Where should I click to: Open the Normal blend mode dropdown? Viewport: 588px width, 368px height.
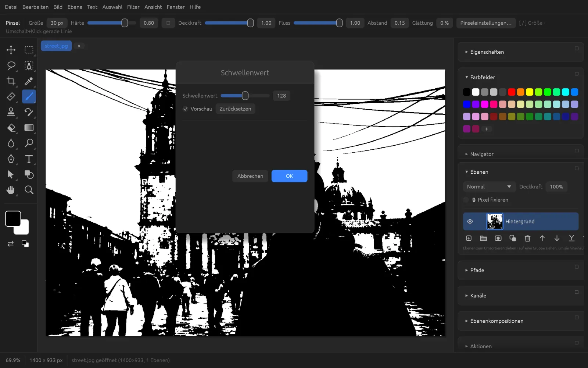pyautogui.click(x=489, y=187)
